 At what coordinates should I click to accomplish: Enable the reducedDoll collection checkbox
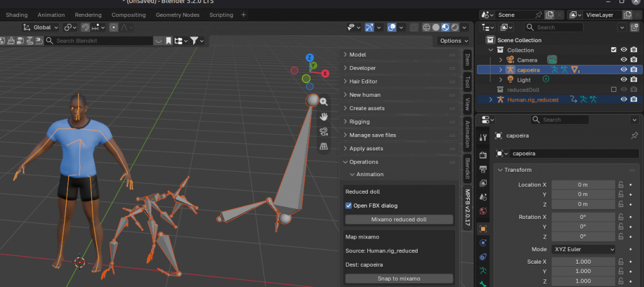coord(614,89)
